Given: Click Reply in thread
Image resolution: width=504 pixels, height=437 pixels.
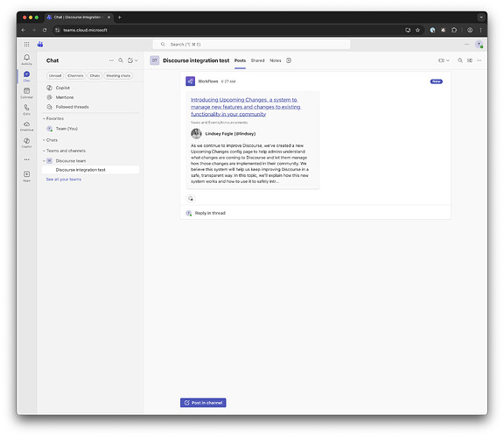Looking at the screenshot, I should (210, 213).
